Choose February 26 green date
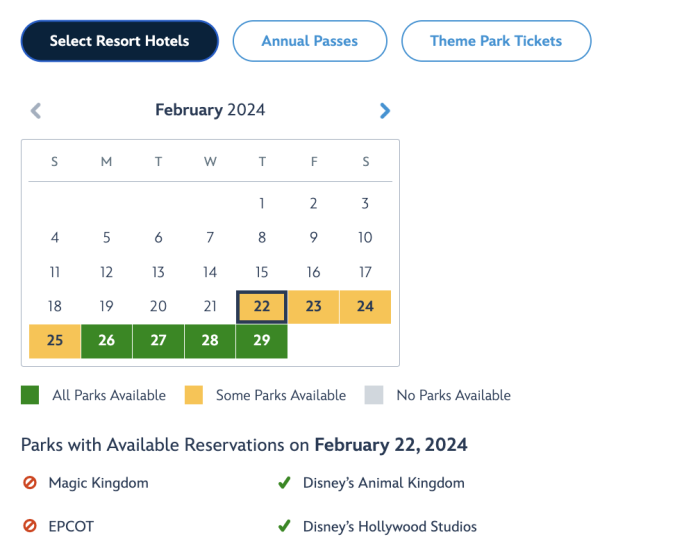Image resolution: width=700 pixels, height=553 pixels. pyautogui.click(x=107, y=341)
